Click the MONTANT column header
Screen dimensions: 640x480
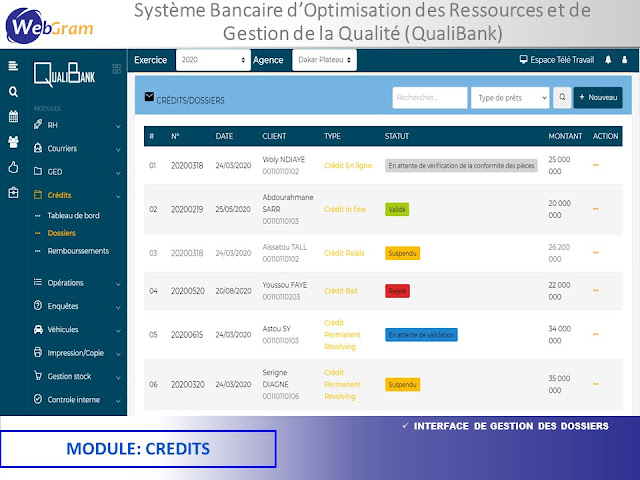[x=565, y=136]
